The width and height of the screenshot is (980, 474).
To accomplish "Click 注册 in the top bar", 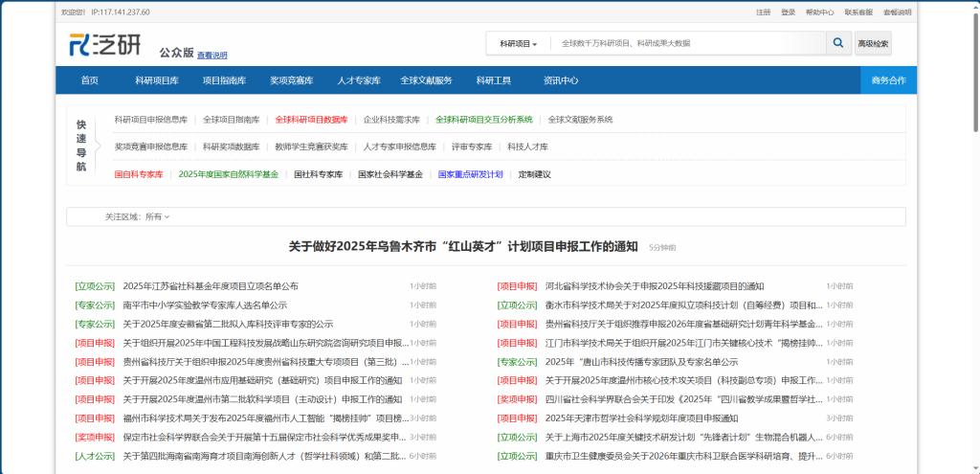I will 763,12.
